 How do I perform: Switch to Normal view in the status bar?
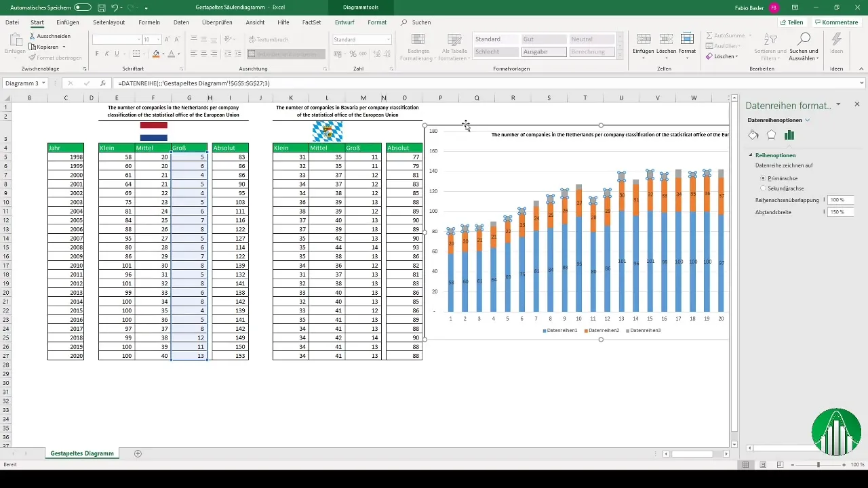[745, 464]
